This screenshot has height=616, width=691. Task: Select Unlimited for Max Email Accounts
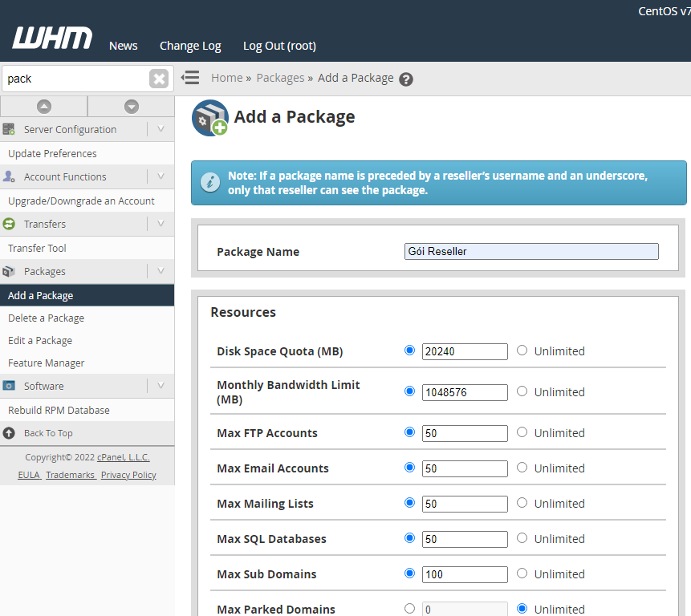(522, 468)
